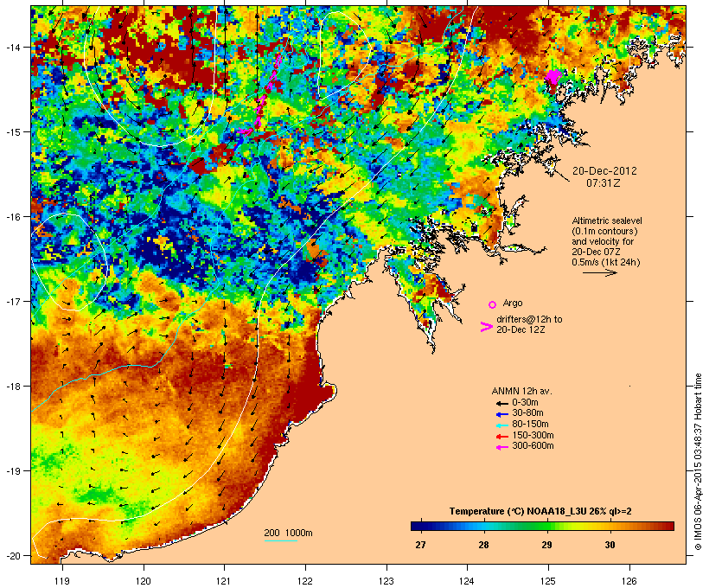Click the '(0.1m contours)' caption line
Screen dimensions: 709x588
604,231
